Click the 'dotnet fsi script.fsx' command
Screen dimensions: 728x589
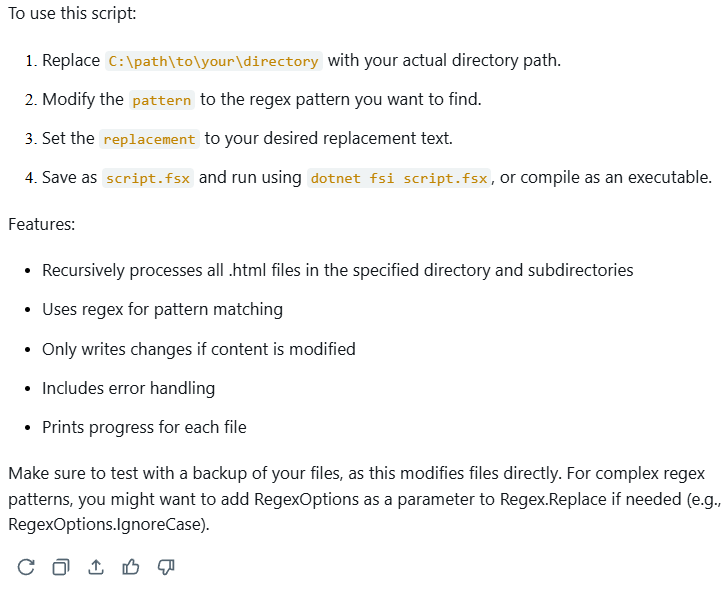point(399,178)
